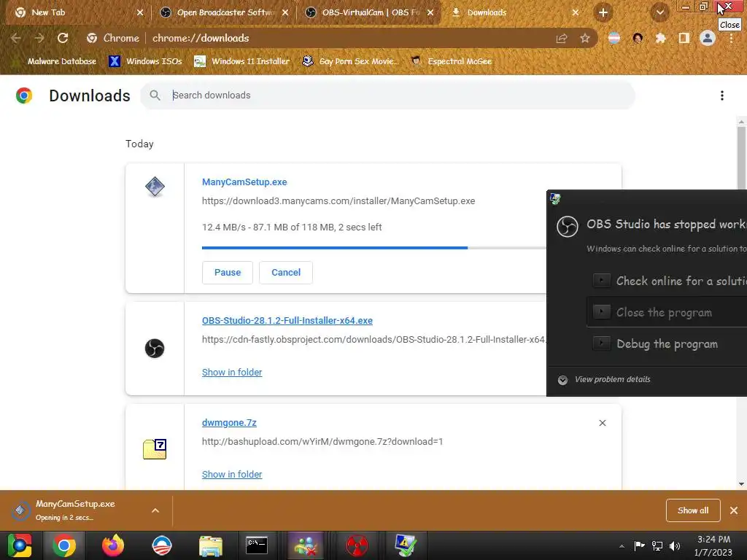
Task: Click the volume speaker tray icon
Action: click(x=675, y=545)
